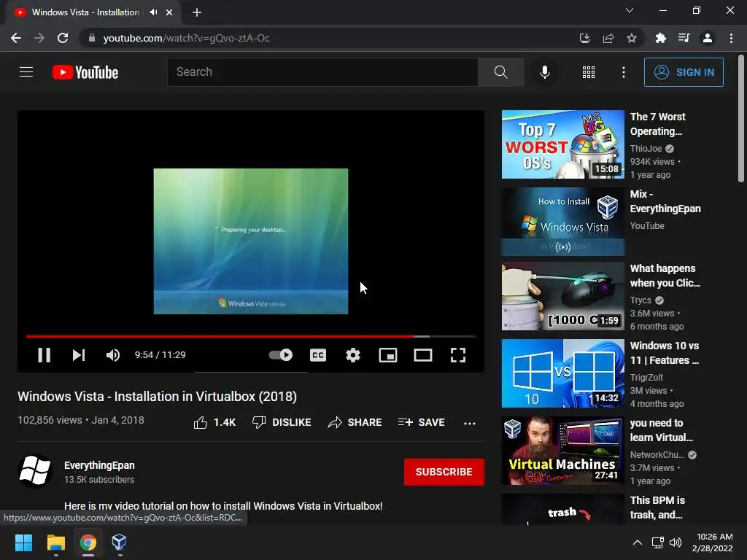Open VirtualBox from the taskbar
Image resolution: width=747 pixels, height=560 pixels.
[120, 542]
